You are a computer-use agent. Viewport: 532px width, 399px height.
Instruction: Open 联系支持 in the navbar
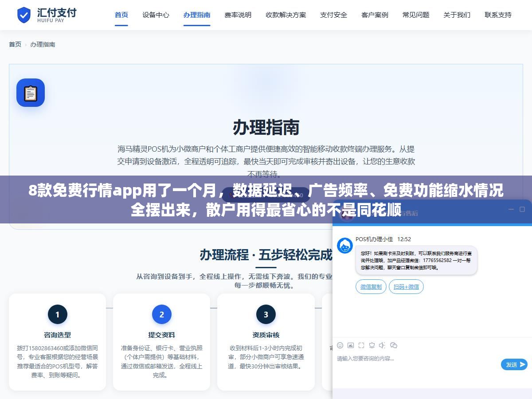[x=498, y=15]
